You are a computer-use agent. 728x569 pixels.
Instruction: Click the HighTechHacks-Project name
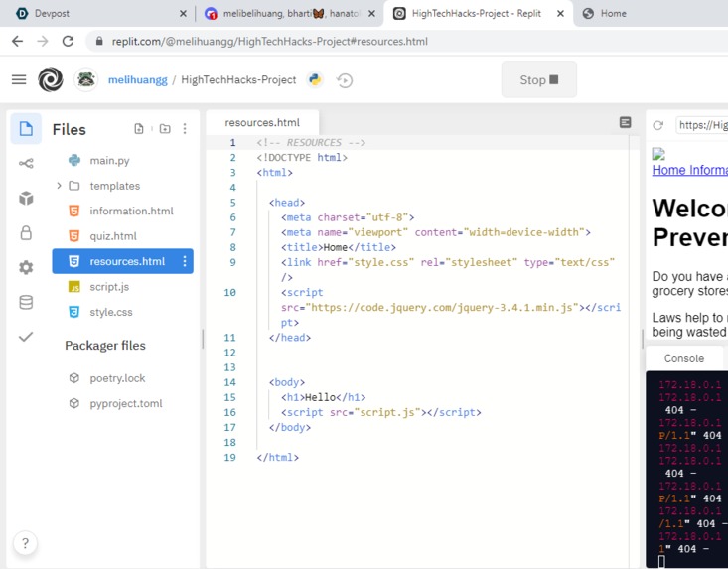click(238, 79)
